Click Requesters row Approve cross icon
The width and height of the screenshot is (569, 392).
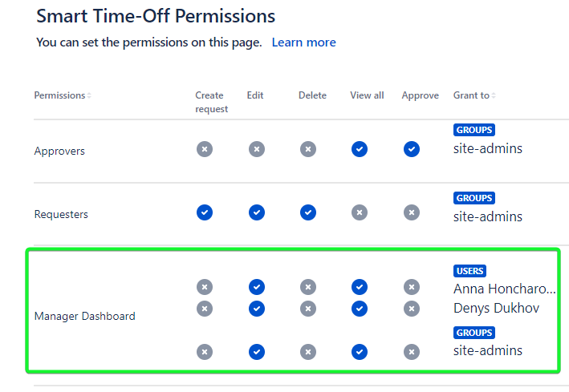click(x=412, y=212)
